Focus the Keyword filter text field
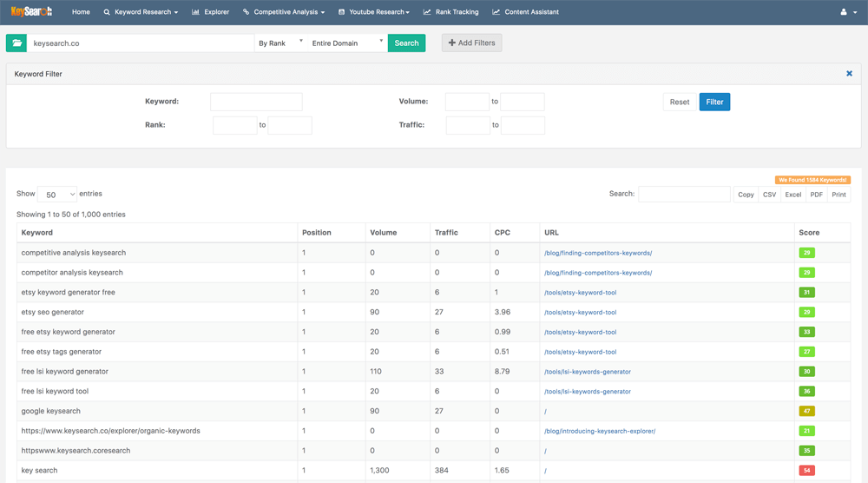The image size is (868, 483). coord(256,102)
